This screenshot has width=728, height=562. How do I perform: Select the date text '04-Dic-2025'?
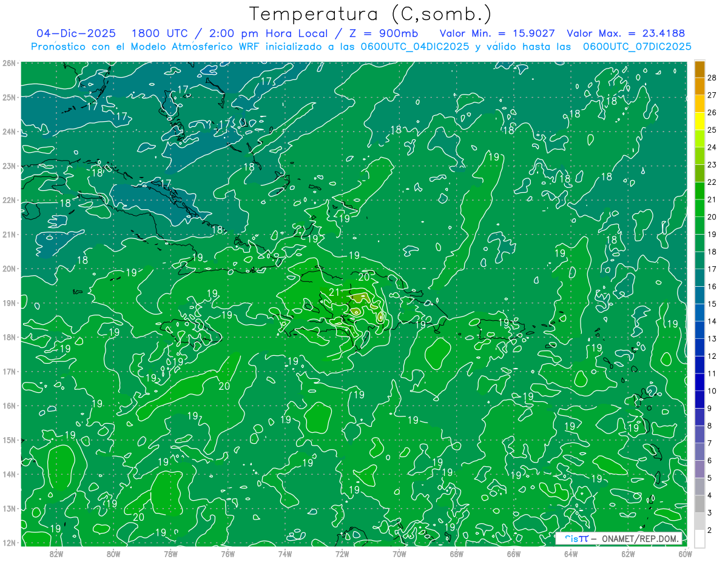[x=76, y=33]
